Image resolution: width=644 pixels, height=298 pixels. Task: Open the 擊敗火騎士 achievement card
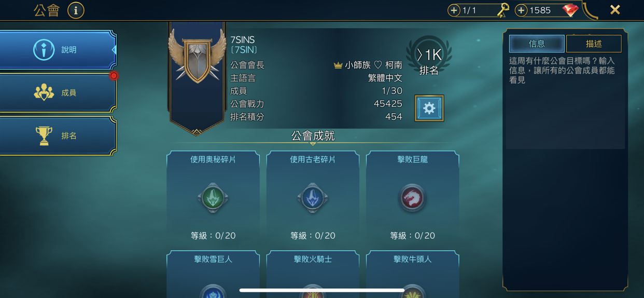click(313, 274)
